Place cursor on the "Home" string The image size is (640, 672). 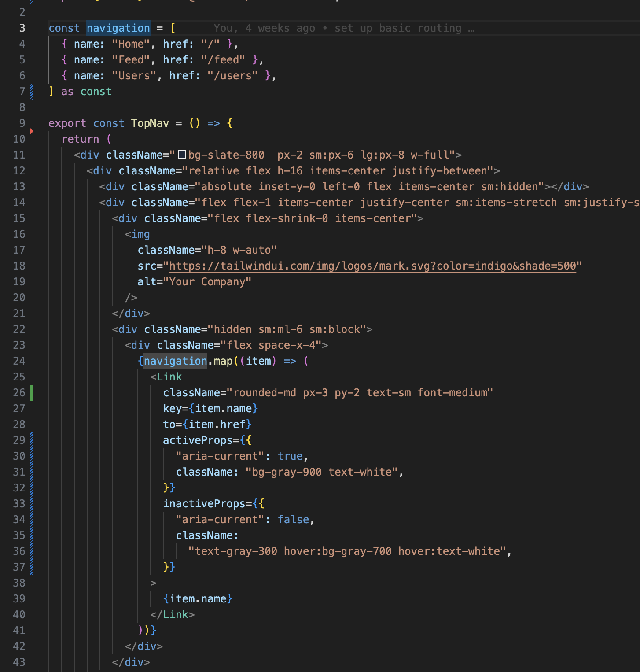131,44
